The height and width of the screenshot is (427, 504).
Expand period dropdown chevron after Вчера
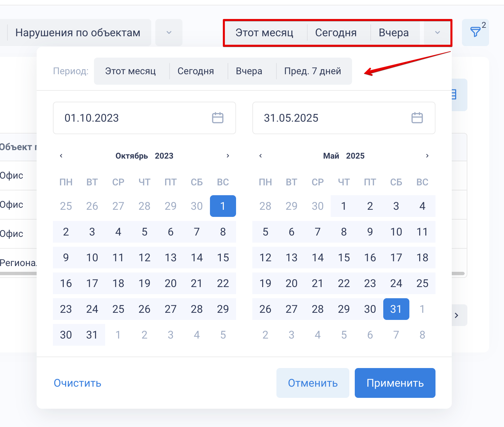coord(437,33)
